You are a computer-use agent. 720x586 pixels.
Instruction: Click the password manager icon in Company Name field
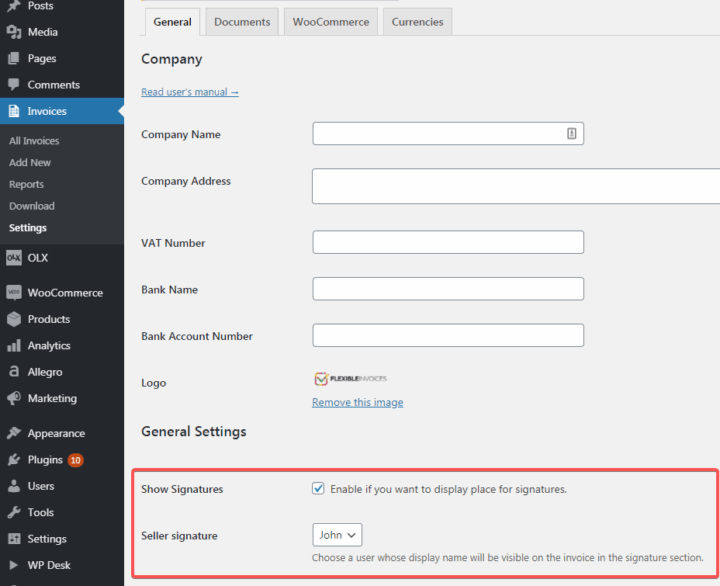(571, 133)
